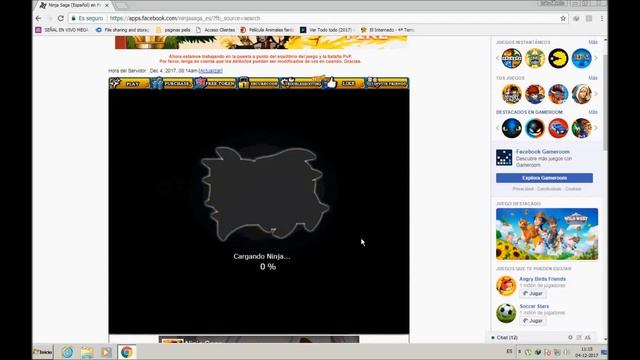This screenshot has width=640, height=360.
Task: Open the File sharing and storage bookmark
Action: [x=122, y=30]
